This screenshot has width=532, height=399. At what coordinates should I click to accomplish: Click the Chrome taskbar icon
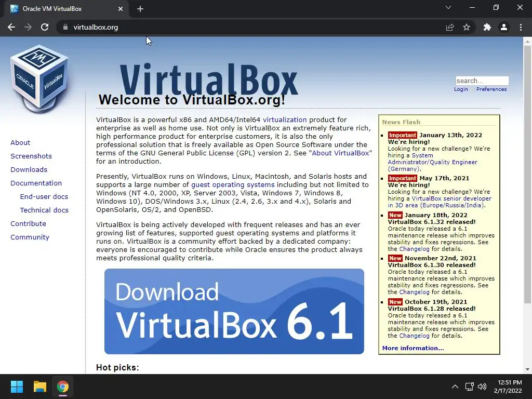pyautogui.click(x=62, y=387)
